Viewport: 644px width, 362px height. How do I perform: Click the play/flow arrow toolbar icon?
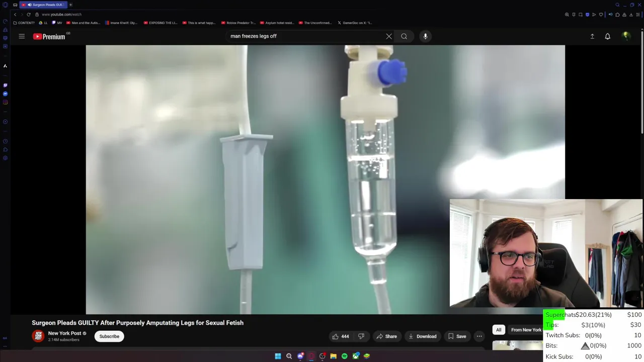pyautogui.click(x=594, y=15)
